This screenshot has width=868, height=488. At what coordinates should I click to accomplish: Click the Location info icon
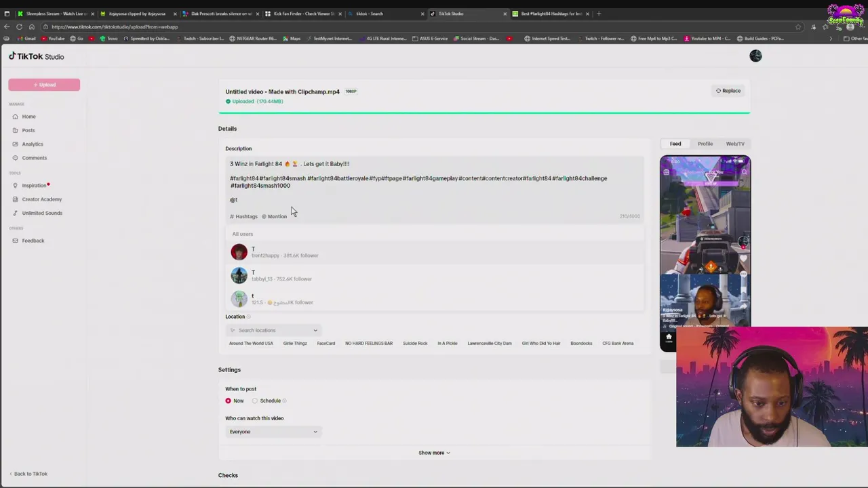coord(249,317)
